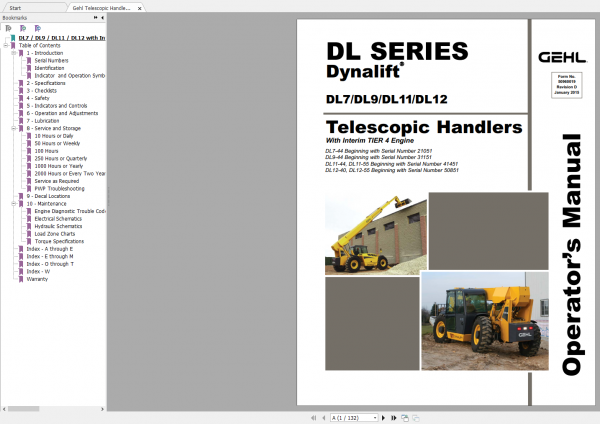The width and height of the screenshot is (600, 424).
Task: Collapse the 10 - Maintenance node
Action: (x=13, y=204)
